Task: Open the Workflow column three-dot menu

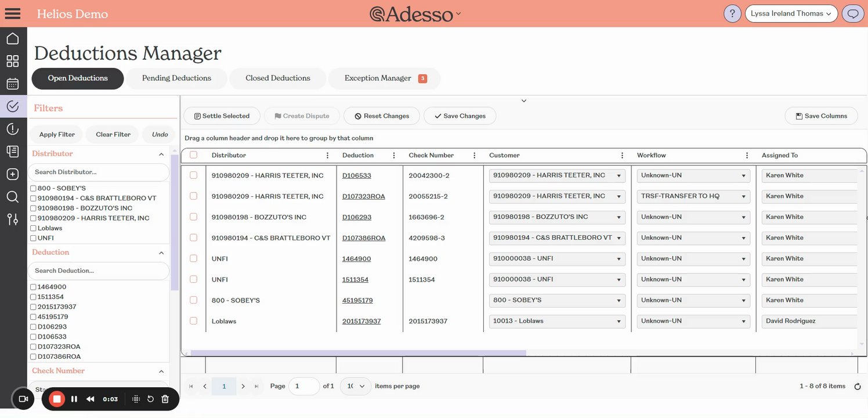Action: (x=747, y=156)
